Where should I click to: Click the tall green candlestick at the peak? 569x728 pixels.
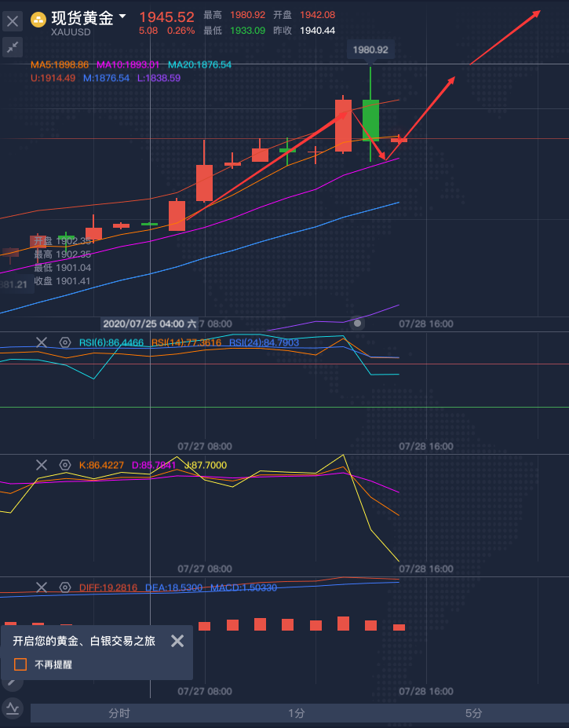(370, 119)
